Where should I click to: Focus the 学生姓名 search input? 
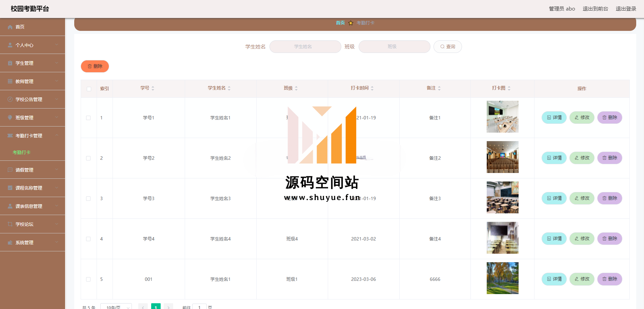pyautogui.click(x=305, y=47)
